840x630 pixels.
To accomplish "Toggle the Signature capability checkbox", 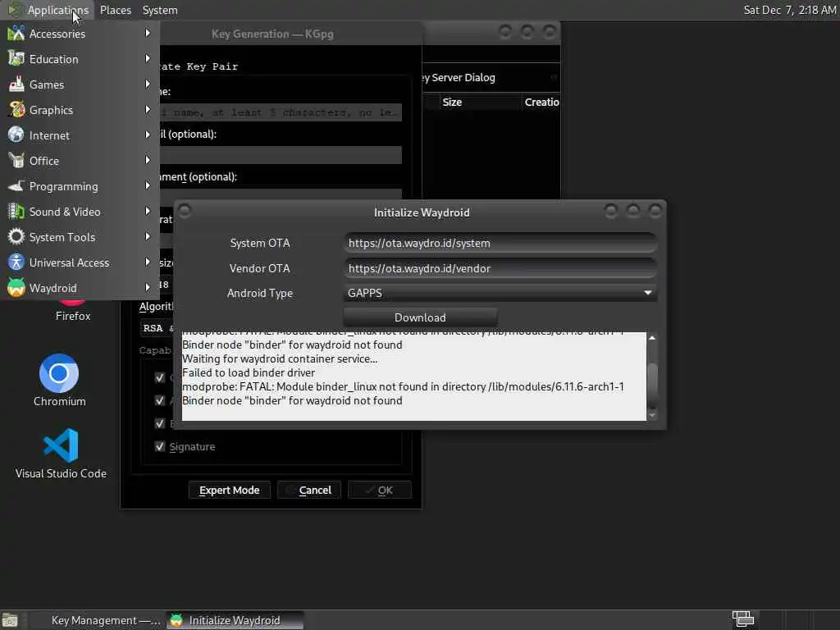I will pos(160,446).
